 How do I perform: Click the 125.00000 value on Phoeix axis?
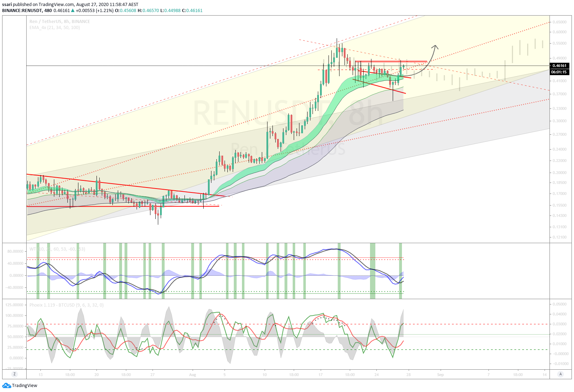[x=15, y=305]
